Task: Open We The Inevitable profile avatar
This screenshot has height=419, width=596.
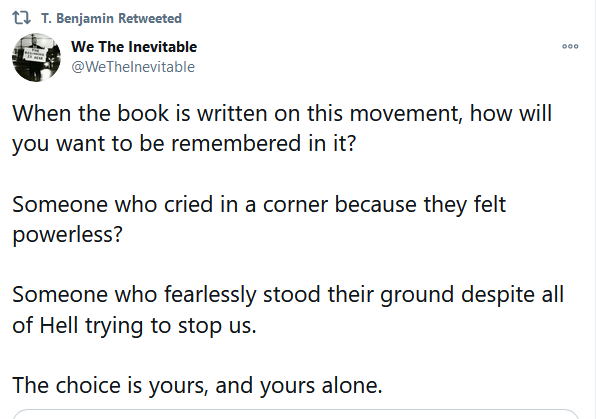Action: pyautogui.click(x=36, y=57)
